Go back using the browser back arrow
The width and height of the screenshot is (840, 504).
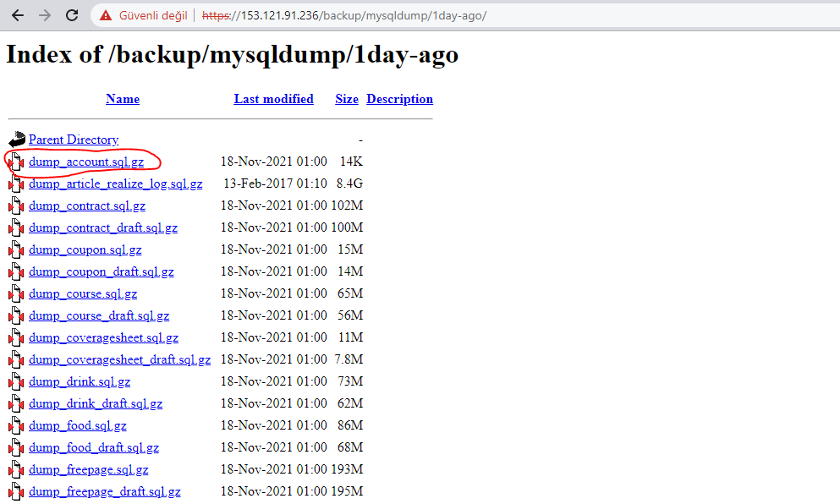(x=18, y=15)
